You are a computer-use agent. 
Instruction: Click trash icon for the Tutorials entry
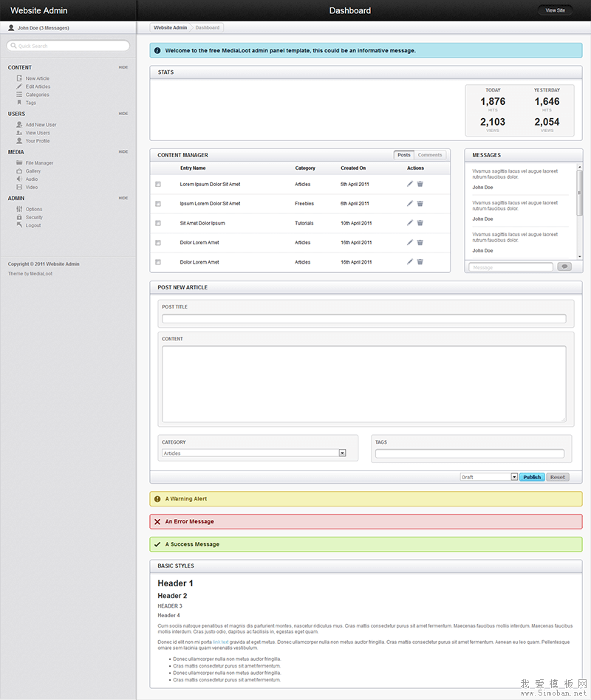click(420, 223)
